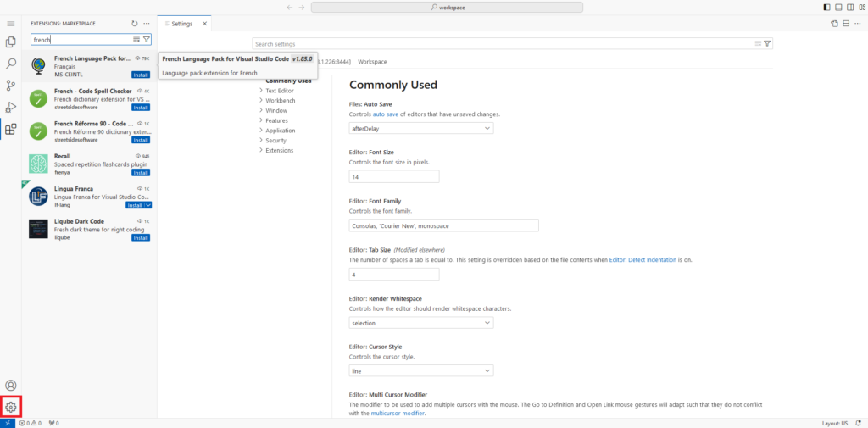868x428 pixels.
Task: Open Extensions view more actions menu
Action: 147,24
